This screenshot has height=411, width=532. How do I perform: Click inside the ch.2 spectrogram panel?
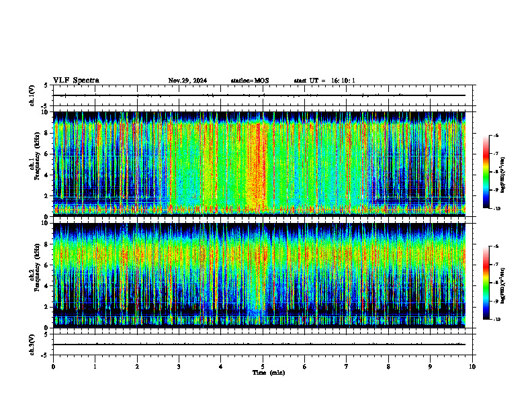coord(259,275)
